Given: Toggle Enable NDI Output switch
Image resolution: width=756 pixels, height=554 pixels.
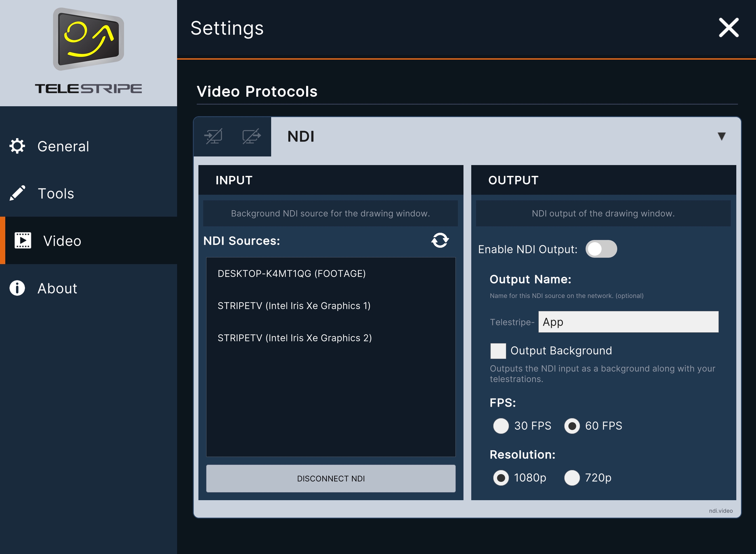Looking at the screenshot, I should click(x=601, y=249).
